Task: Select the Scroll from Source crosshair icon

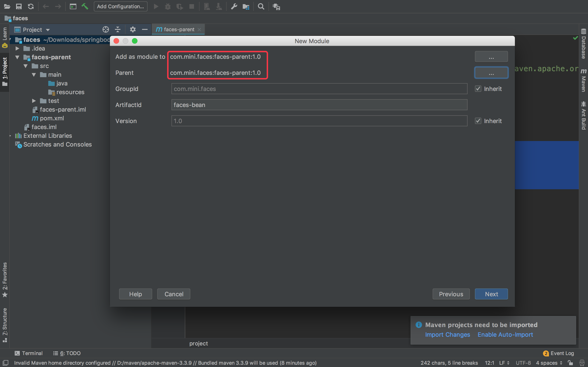Action: pos(106,29)
